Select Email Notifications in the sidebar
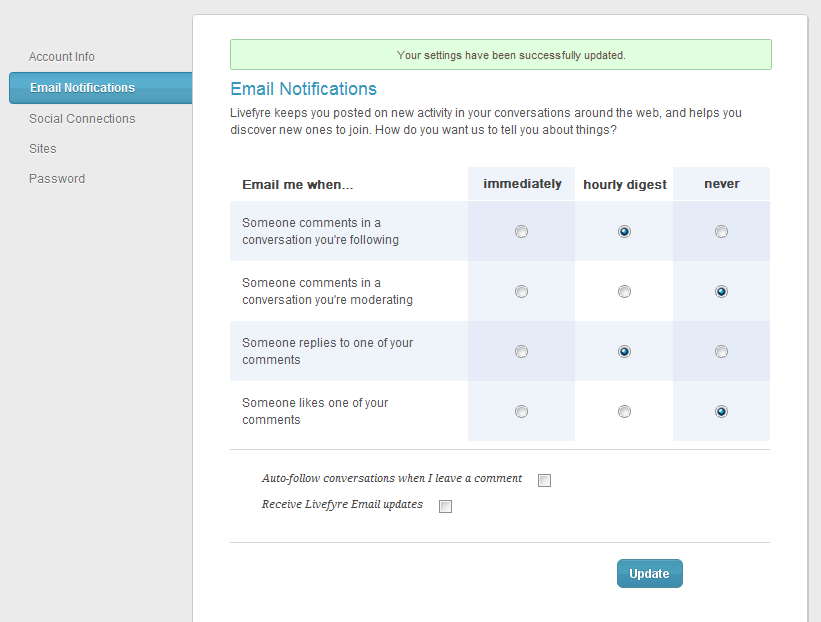 [82, 88]
